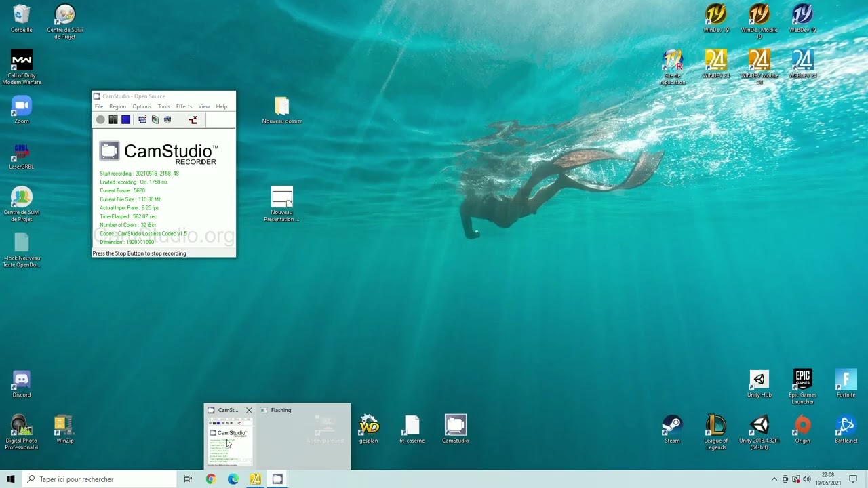Select the WINDEV Mobile 24 shortcut
868x488 pixels.
pyautogui.click(x=759, y=67)
